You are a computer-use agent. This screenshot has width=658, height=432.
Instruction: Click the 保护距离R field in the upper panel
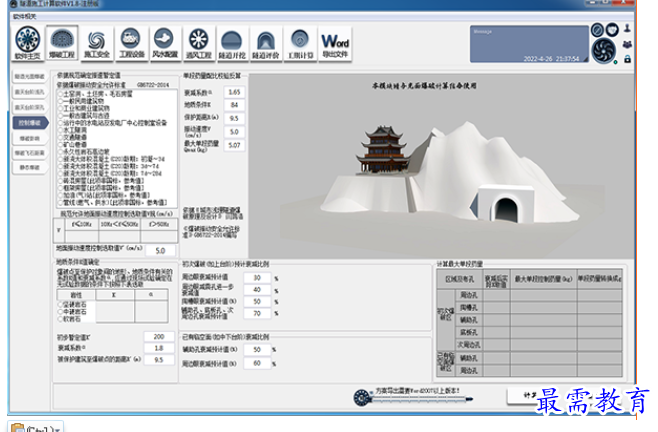click(234, 118)
